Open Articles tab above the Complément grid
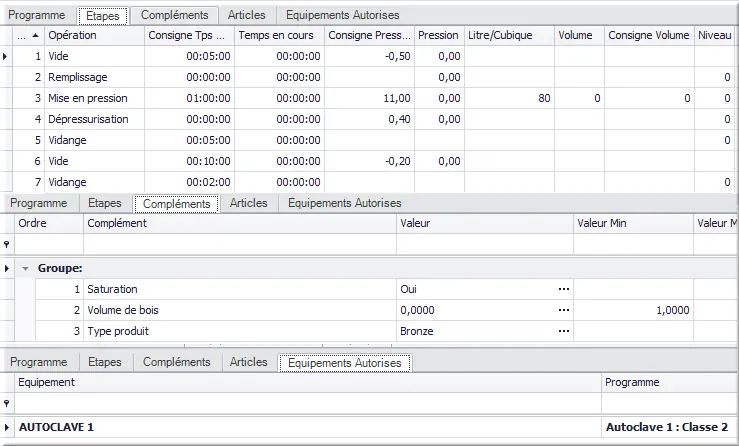 point(248,203)
